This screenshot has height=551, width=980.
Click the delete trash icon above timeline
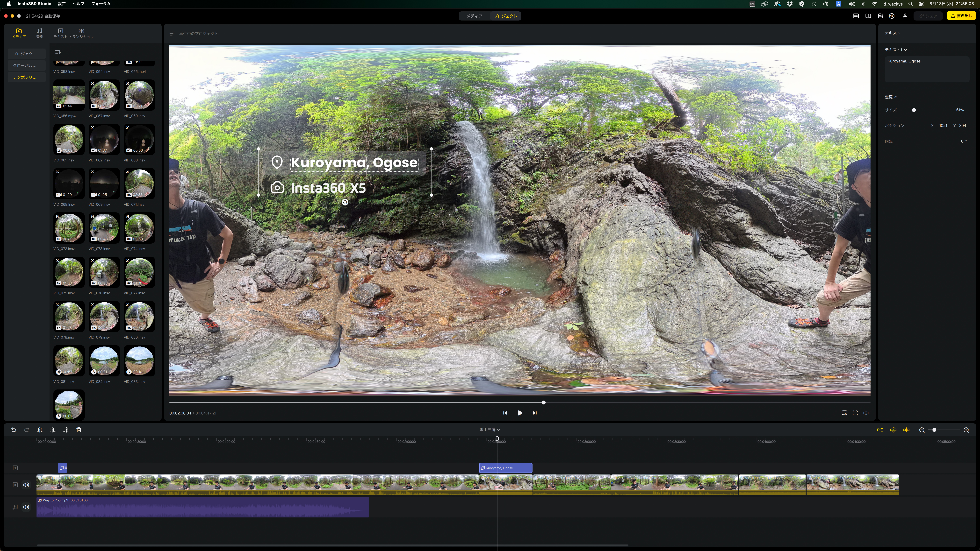pyautogui.click(x=79, y=430)
